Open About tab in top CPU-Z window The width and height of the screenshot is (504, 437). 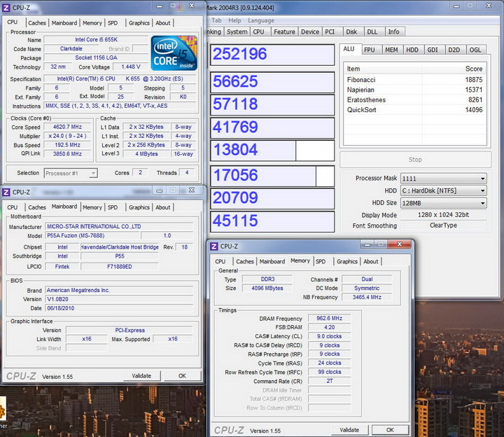click(163, 23)
